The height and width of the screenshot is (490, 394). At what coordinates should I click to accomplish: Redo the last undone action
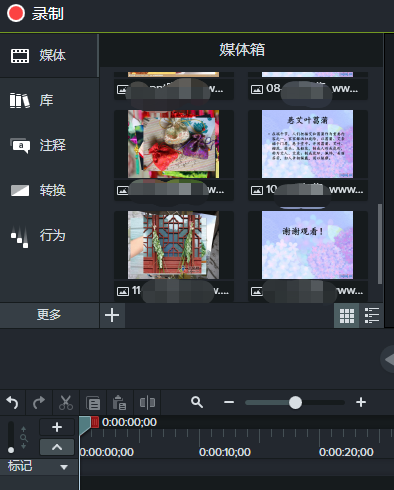[x=39, y=403]
